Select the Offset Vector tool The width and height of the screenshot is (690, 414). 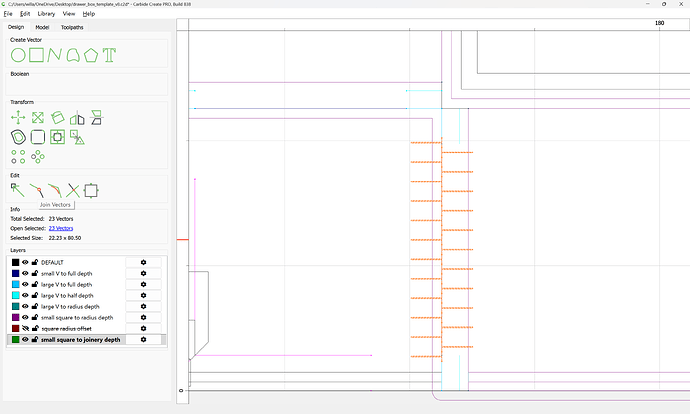click(18, 136)
